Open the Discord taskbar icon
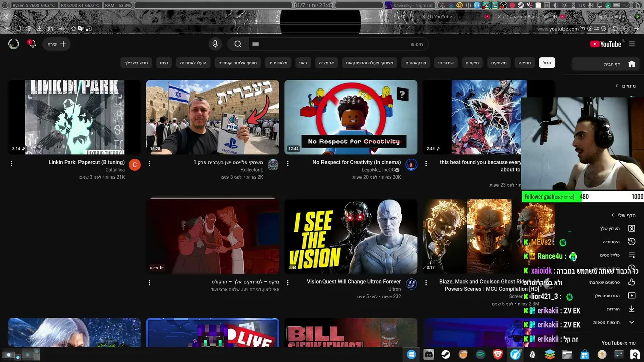644x362 pixels. [429, 355]
